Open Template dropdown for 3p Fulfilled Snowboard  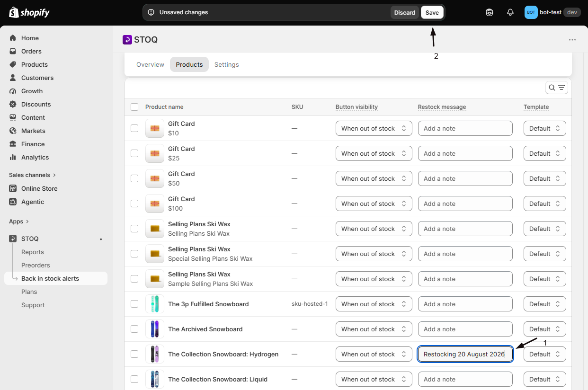(x=545, y=304)
